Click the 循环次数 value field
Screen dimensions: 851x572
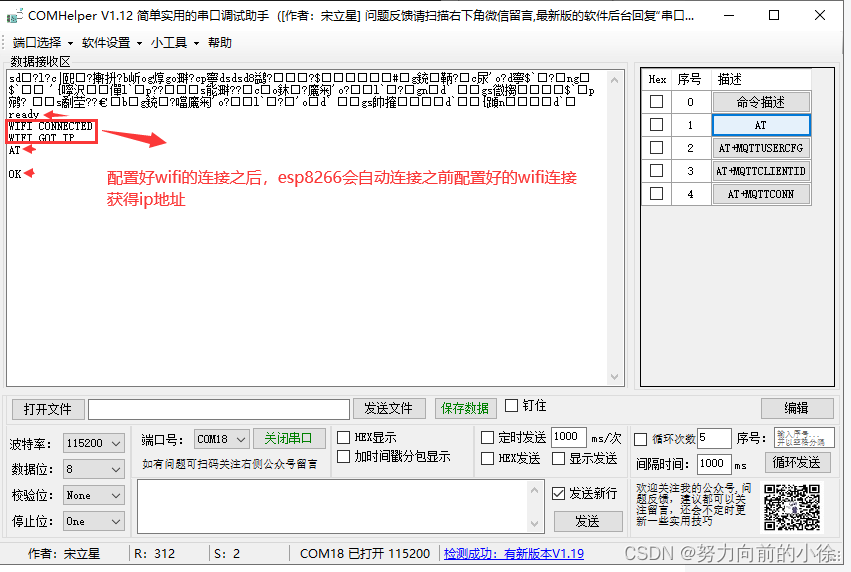tap(714, 438)
